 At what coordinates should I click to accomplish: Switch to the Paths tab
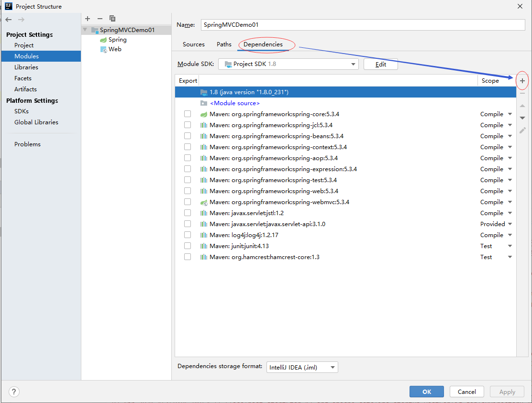click(224, 44)
